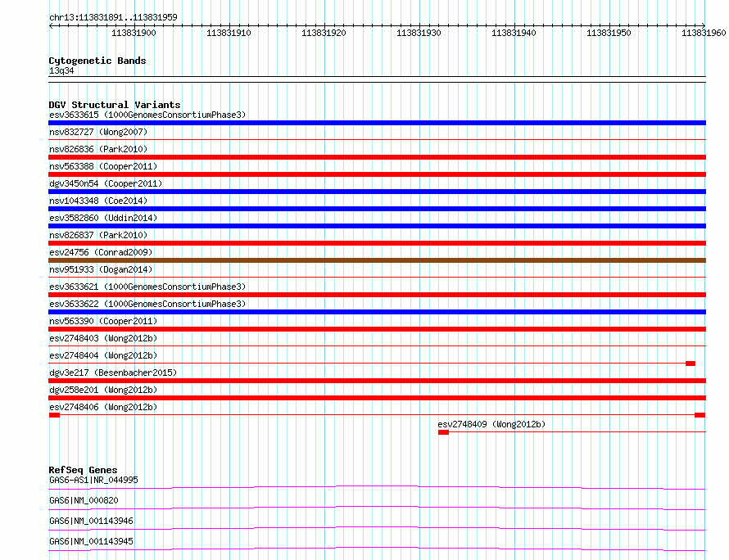Open variant nsv951933 (Dogan2014)

tap(101, 269)
